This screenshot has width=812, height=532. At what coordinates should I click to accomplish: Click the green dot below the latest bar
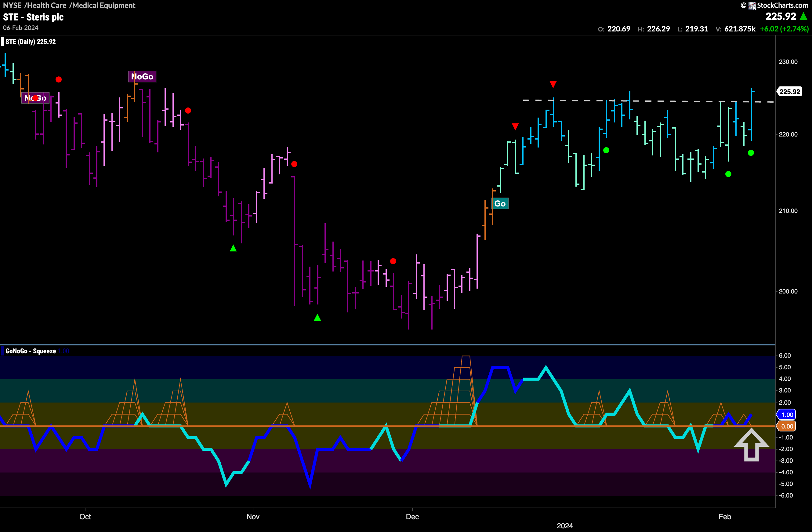click(x=751, y=153)
